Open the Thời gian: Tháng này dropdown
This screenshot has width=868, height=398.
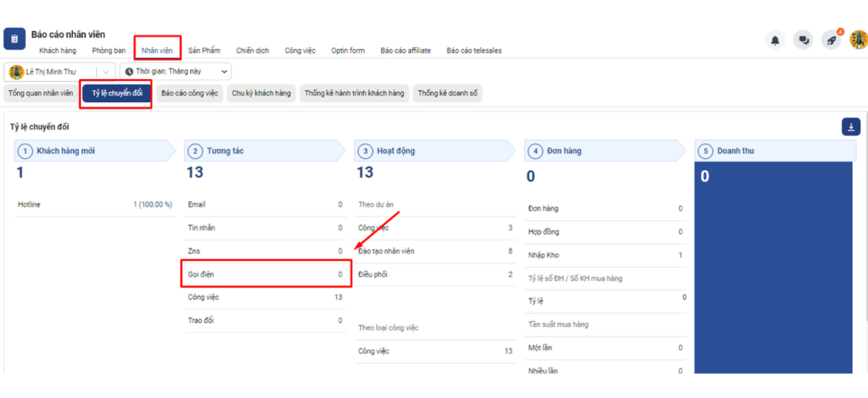(x=175, y=72)
